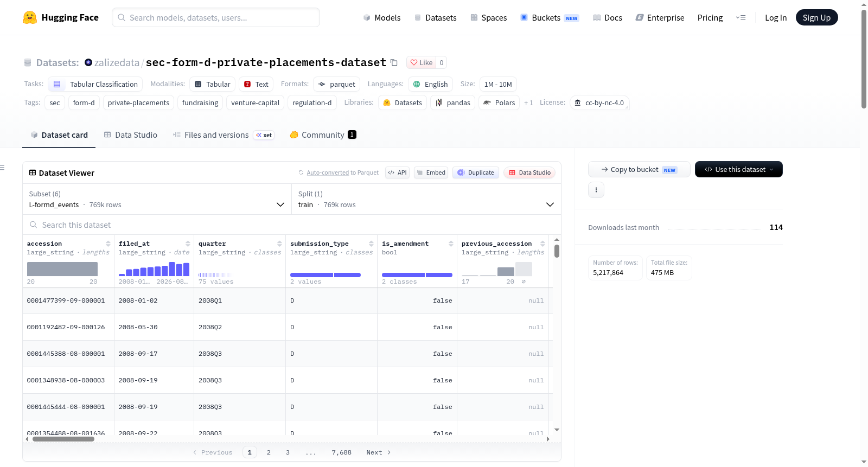Image resolution: width=868 pixels, height=467 pixels.
Task: Open the sidebar menu icon at left edge
Action: [2, 168]
